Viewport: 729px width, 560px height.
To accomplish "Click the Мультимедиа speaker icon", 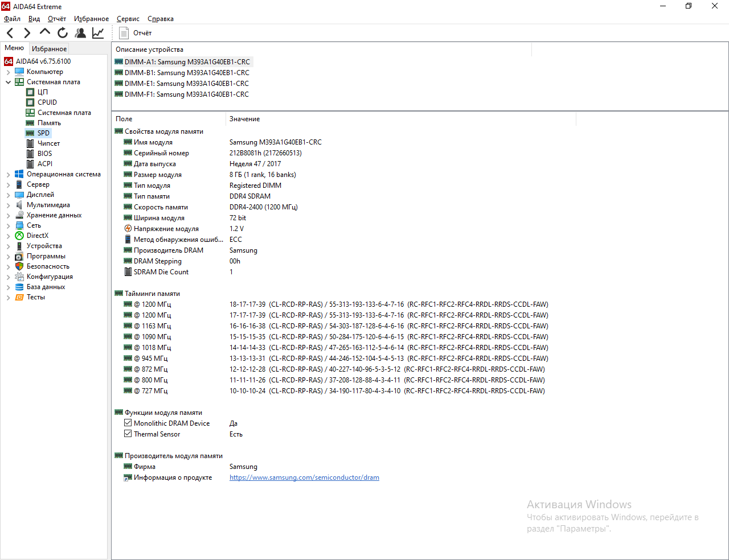I will [19, 205].
